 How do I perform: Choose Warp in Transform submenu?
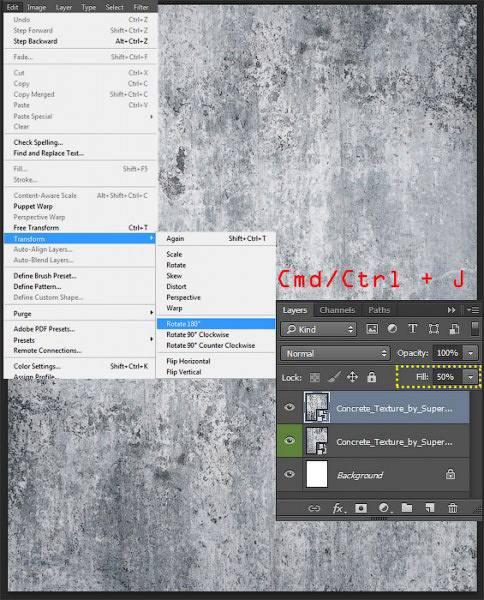[x=216, y=308]
